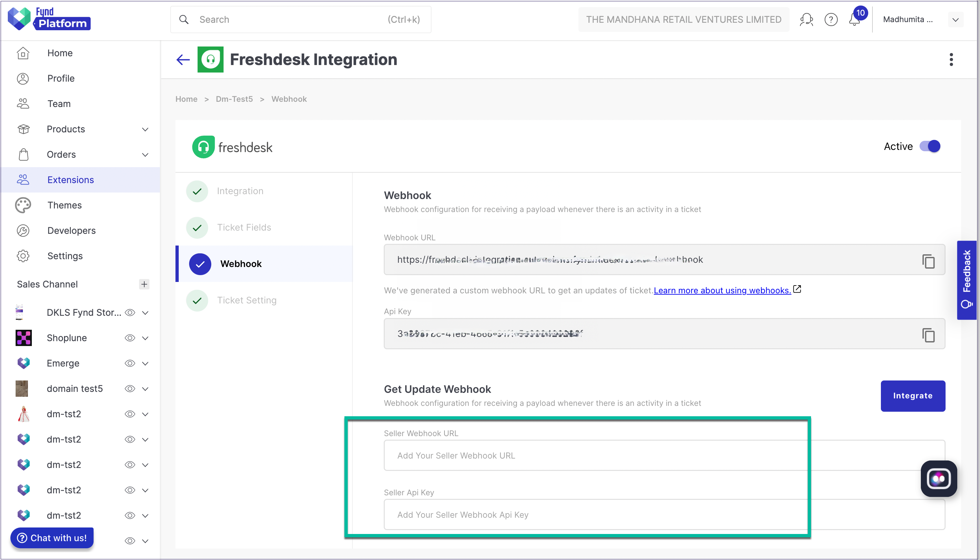Image resolution: width=980 pixels, height=560 pixels.
Task: Click the Emerge channel logo
Action: tap(23, 363)
